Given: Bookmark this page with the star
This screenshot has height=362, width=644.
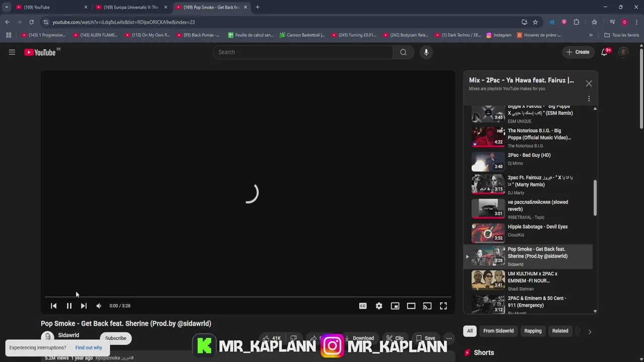Looking at the screenshot, I should 535,22.
